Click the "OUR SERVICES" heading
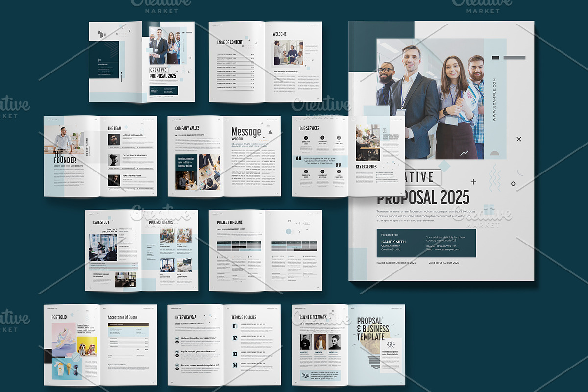 (x=309, y=128)
